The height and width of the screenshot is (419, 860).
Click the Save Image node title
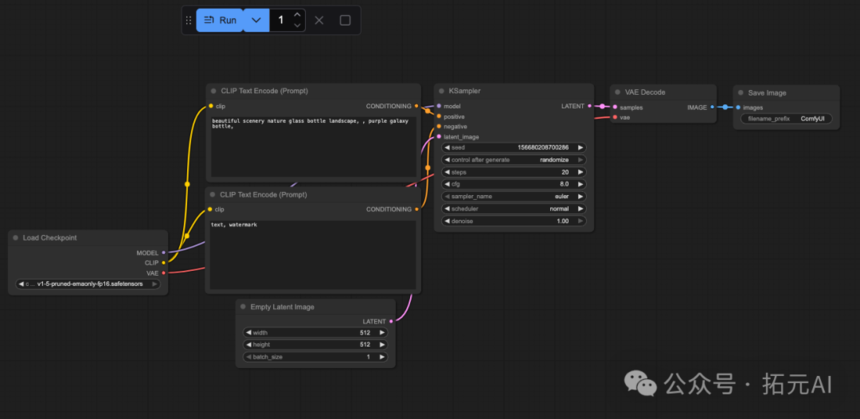point(766,93)
